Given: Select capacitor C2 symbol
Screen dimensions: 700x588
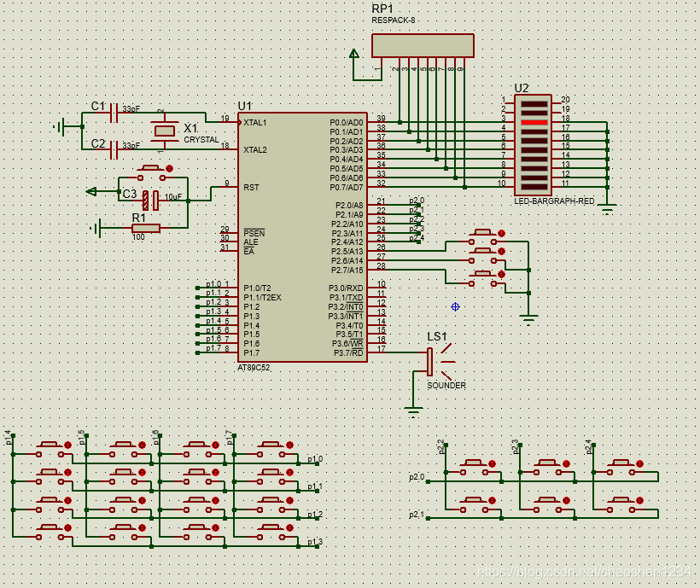Looking at the screenshot, I should (x=114, y=150).
